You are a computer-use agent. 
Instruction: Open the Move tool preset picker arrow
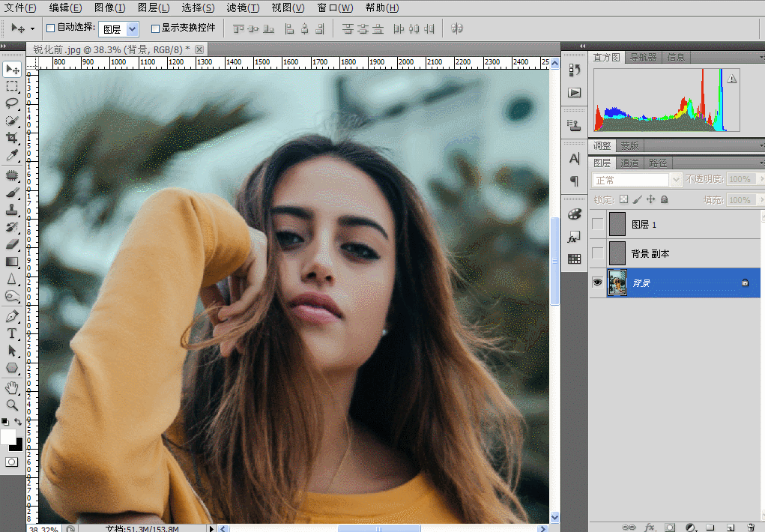pos(33,28)
